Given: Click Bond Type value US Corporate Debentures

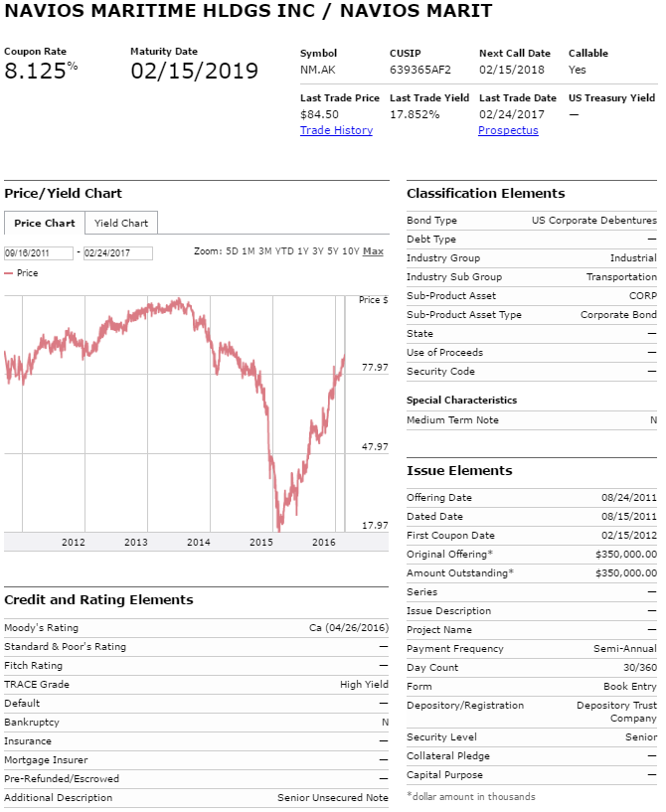Looking at the screenshot, I should [594, 221].
